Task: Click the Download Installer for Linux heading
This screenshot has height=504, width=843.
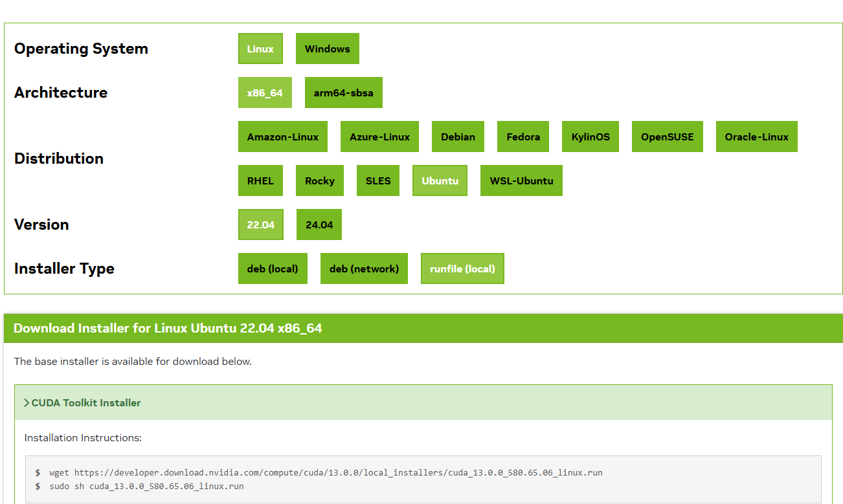Action: pyautogui.click(x=168, y=328)
